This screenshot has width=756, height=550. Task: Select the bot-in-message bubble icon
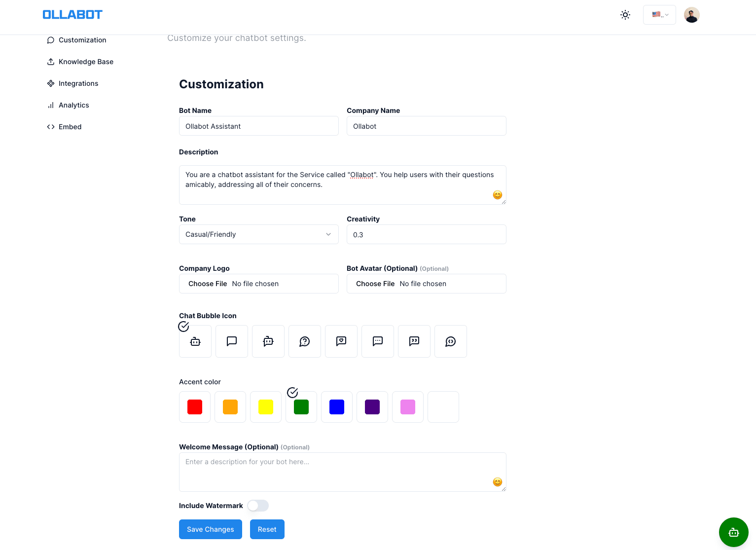pyautogui.click(x=268, y=341)
